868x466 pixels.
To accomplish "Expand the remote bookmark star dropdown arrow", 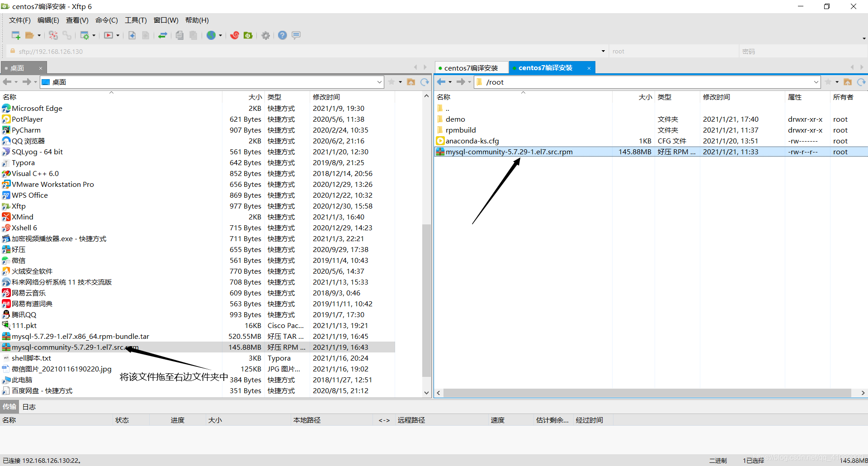I will pos(837,82).
